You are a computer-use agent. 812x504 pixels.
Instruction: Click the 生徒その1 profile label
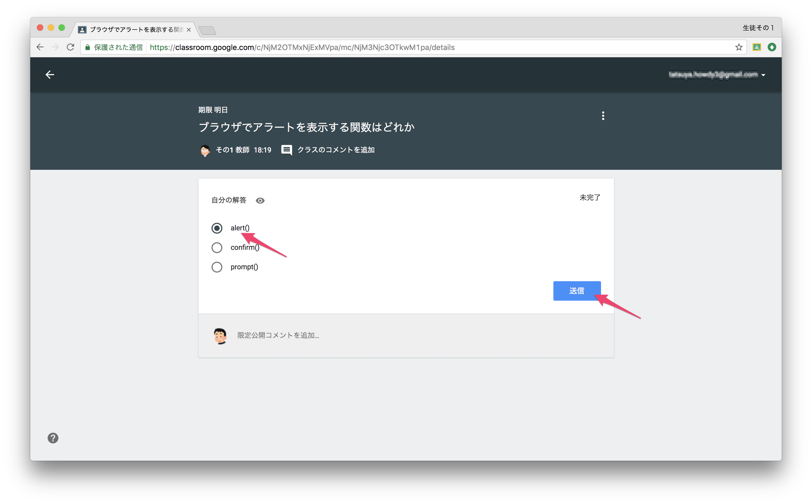click(x=758, y=28)
